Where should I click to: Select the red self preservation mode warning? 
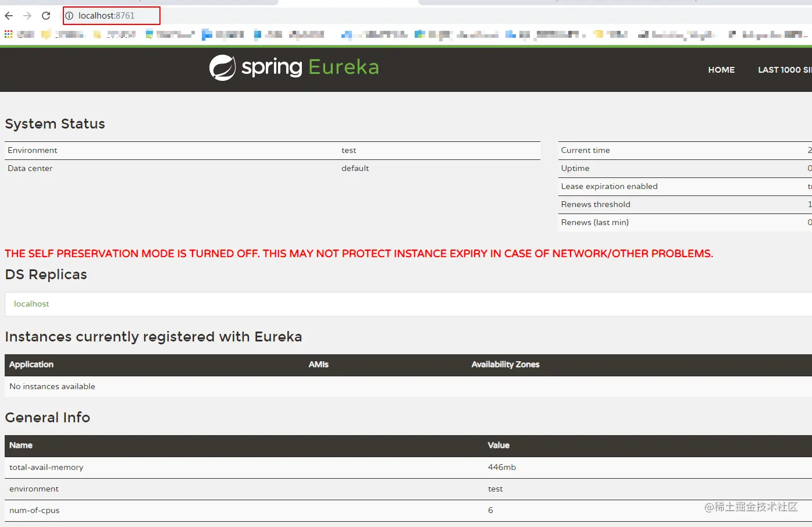tap(359, 254)
